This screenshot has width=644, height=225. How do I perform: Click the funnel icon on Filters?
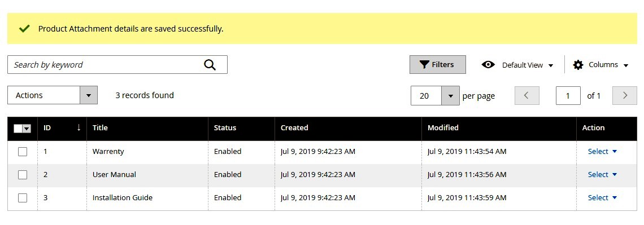[424, 65]
